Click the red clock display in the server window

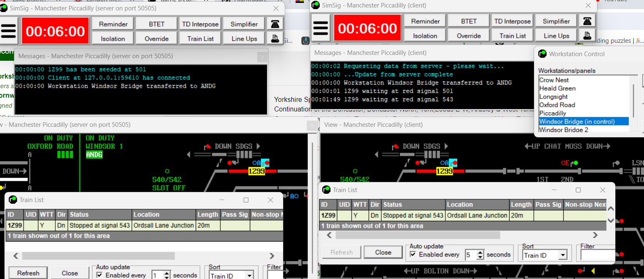click(x=55, y=31)
